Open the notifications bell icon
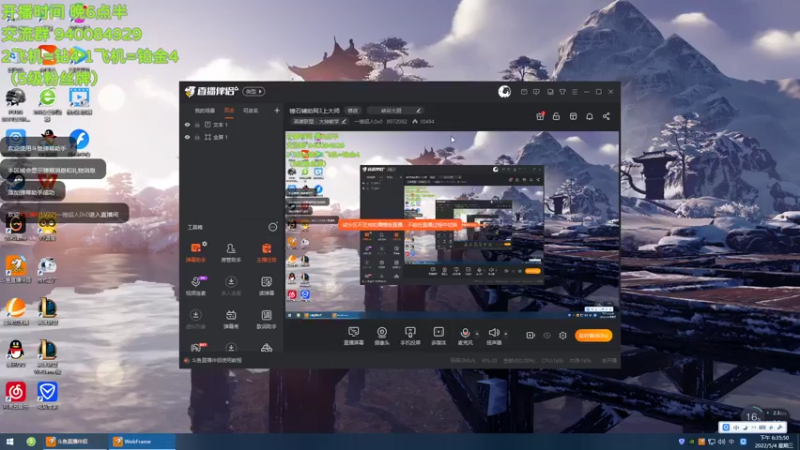 pyautogui.click(x=589, y=116)
